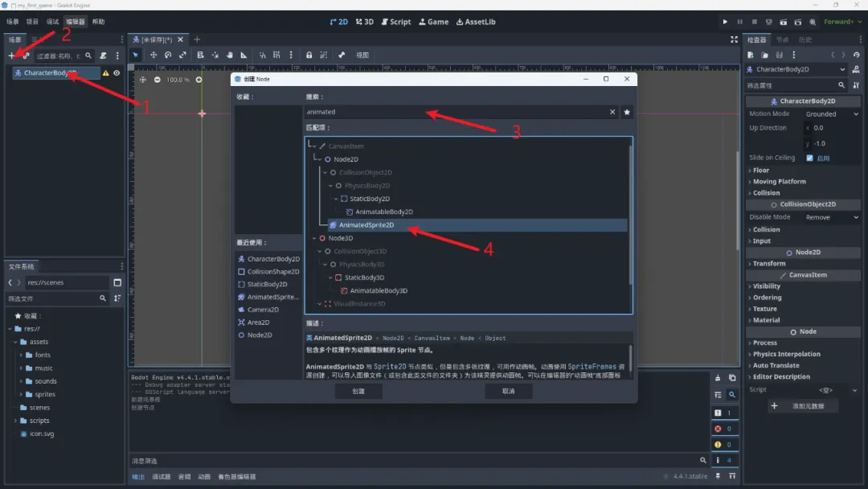
Task: Expand the Floor section in inspector
Action: [x=761, y=170]
